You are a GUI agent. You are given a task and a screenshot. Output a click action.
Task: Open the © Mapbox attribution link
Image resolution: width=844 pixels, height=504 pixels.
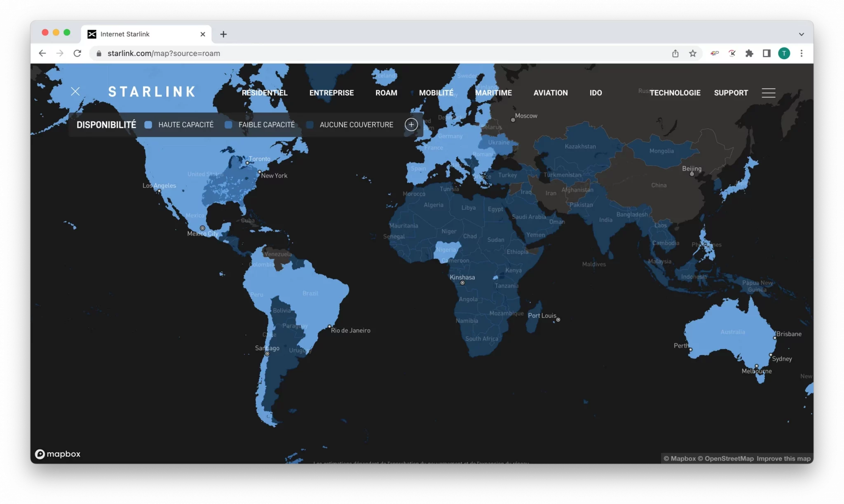point(680,459)
